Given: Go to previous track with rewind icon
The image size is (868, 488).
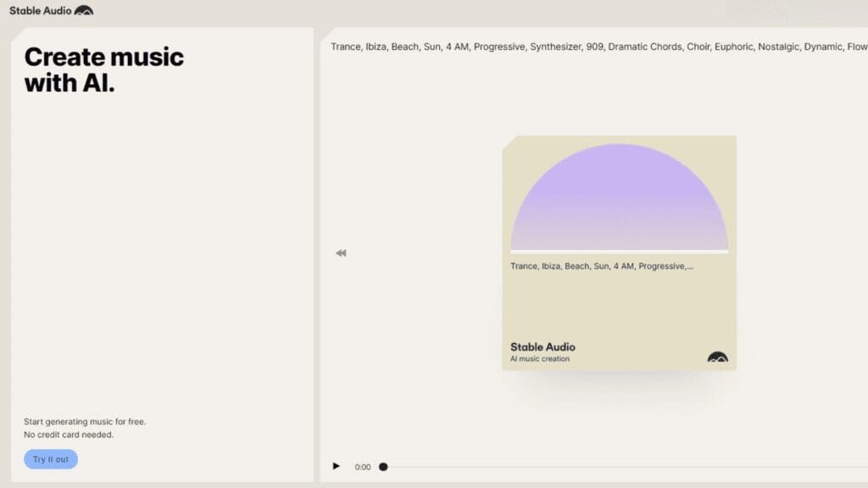Looking at the screenshot, I should [341, 252].
